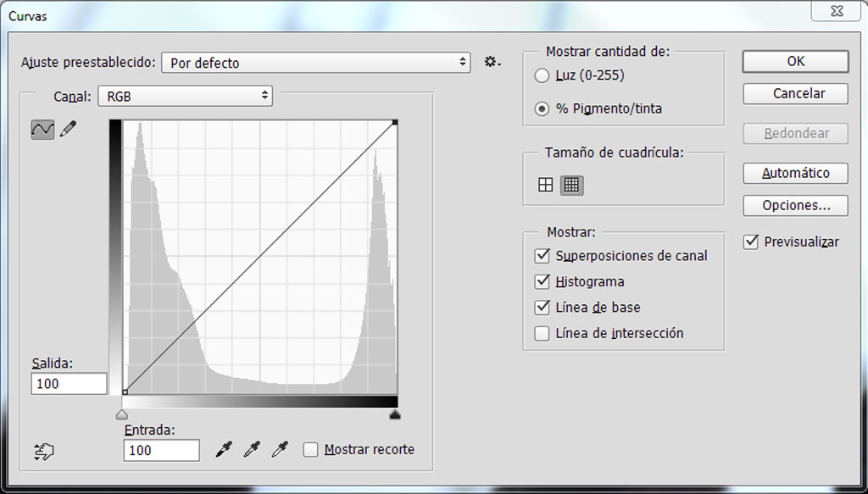868x494 pixels.
Task: Select the curve point editing tool
Action: click(42, 130)
